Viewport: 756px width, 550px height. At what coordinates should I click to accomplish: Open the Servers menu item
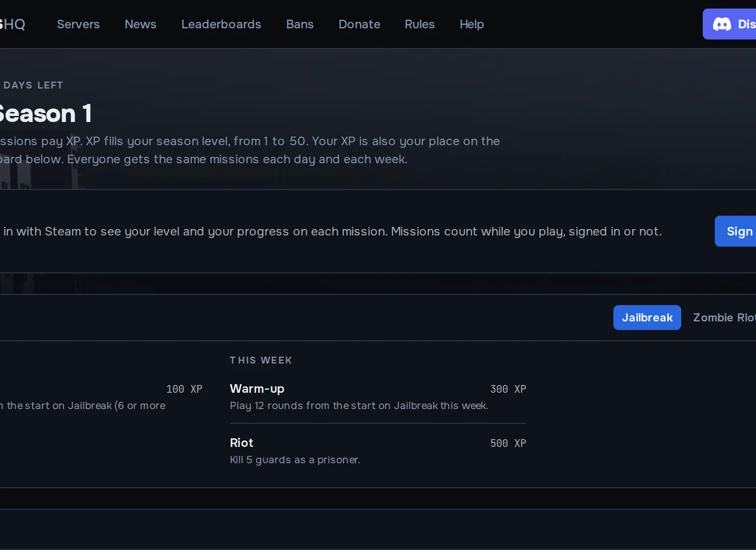[x=78, y=24]
